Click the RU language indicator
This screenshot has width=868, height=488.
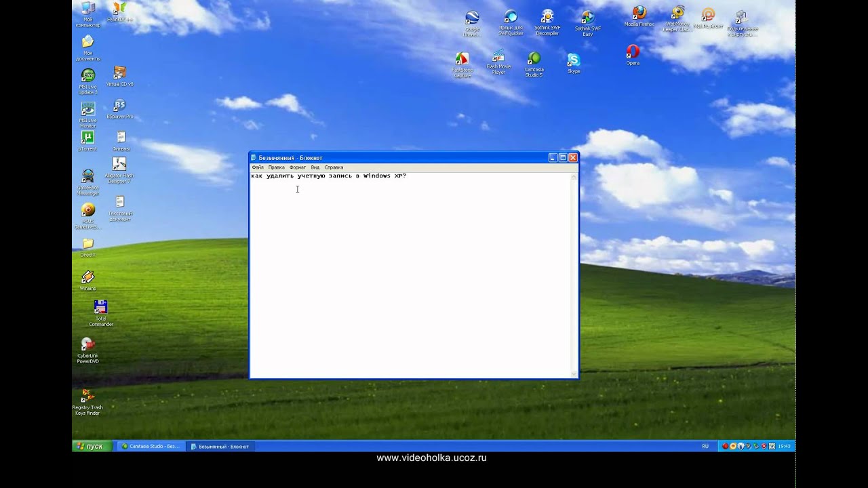[705, 446]
